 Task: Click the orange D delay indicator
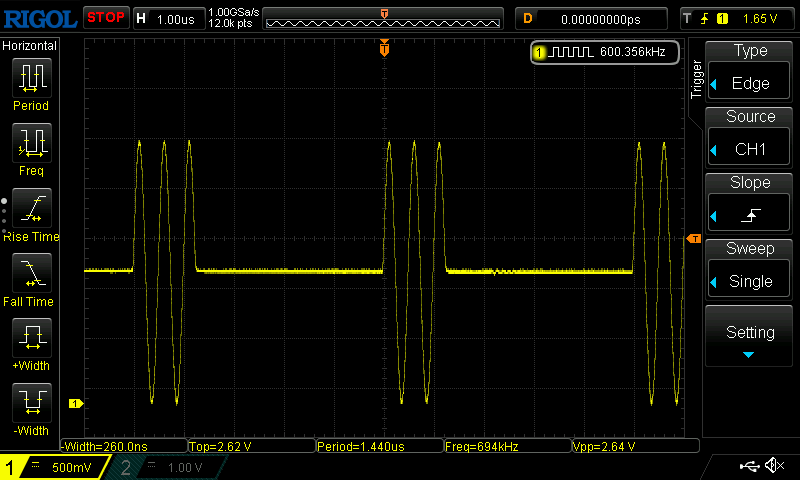point(528,19)
